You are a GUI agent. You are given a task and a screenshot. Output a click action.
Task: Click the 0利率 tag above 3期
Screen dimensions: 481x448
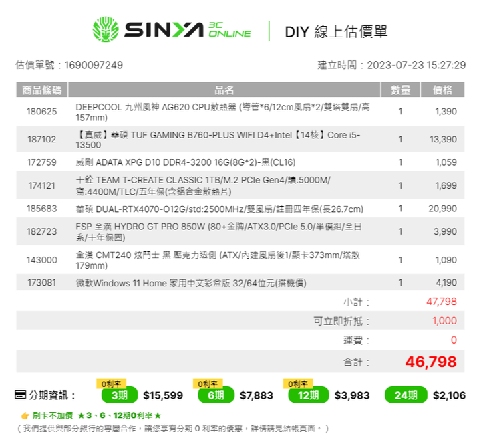(x=111, y=384)
